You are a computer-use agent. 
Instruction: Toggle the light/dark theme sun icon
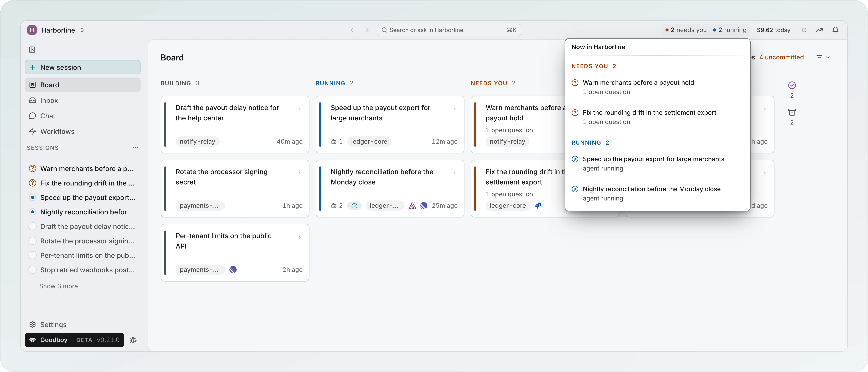coord(804,30)
